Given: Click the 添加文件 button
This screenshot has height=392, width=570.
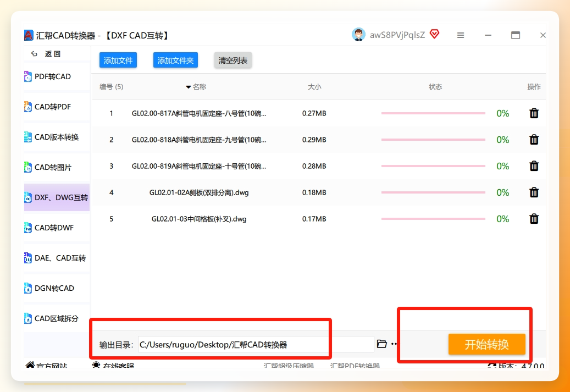Looking at the screenshot, I should (x=118, y=60).
